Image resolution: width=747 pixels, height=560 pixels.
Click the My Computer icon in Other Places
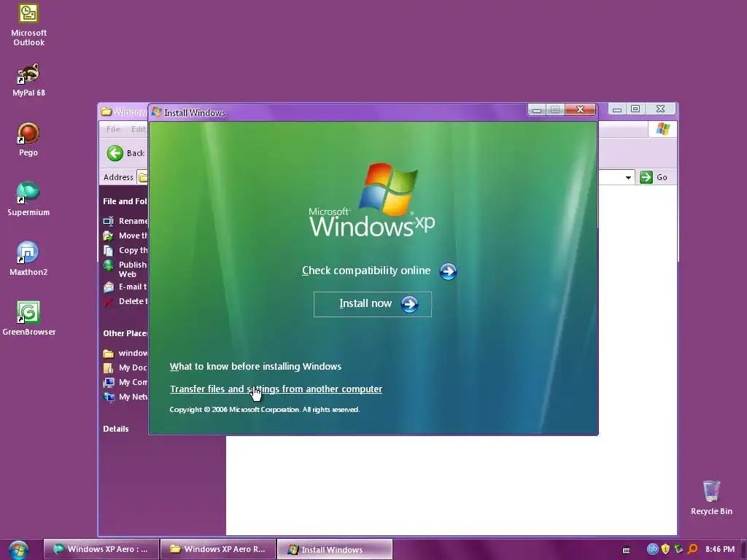tap(109, 382)
